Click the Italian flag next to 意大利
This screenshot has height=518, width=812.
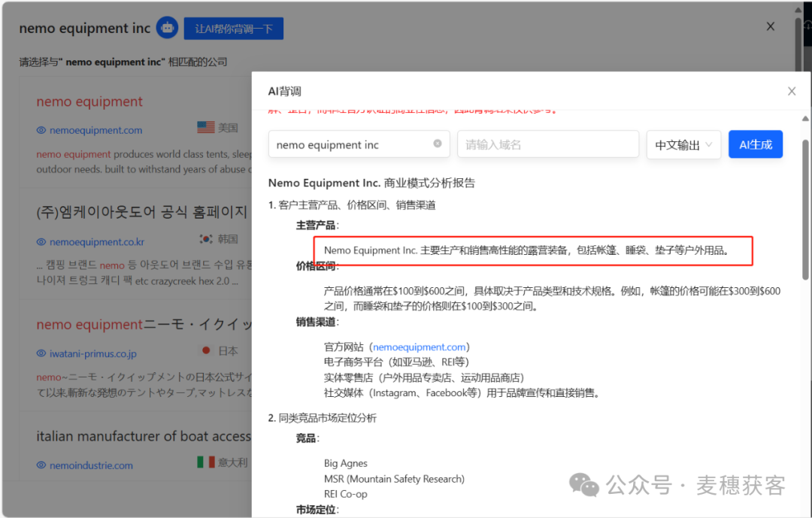pyautogui.click(x=205, y=462)
